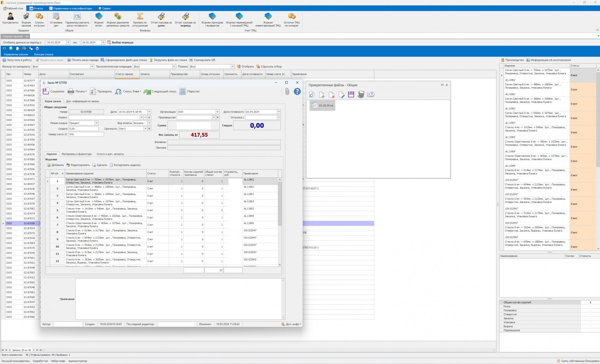
Task: Select the attached file 03.18.24.rar
Action: [x=322, y=106]
